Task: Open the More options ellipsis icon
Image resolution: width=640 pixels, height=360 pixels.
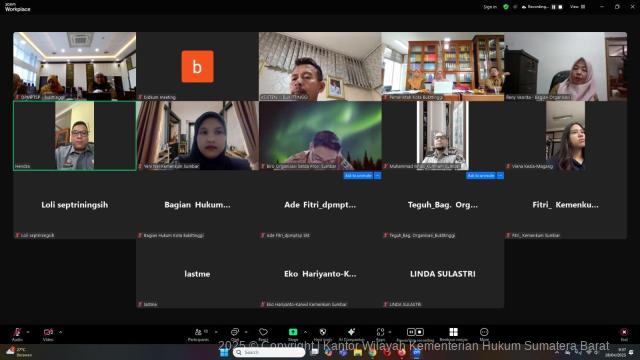Action: pyautogui.click(x=484, y=334)
